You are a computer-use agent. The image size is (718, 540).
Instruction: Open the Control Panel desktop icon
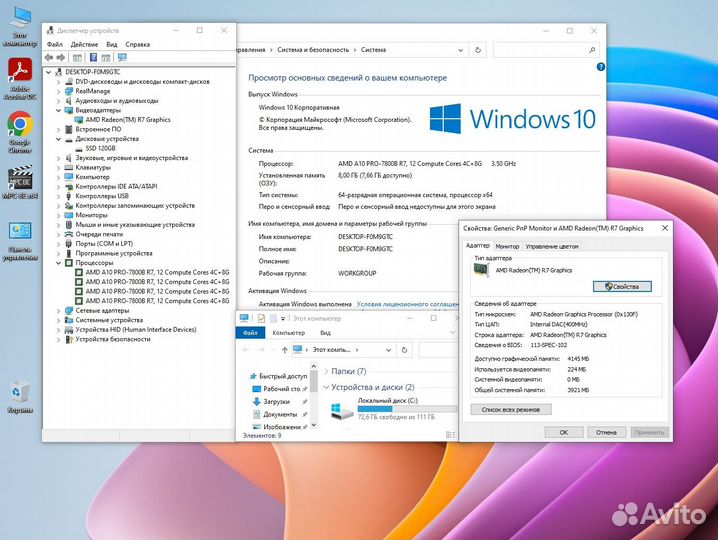[20, 240]
